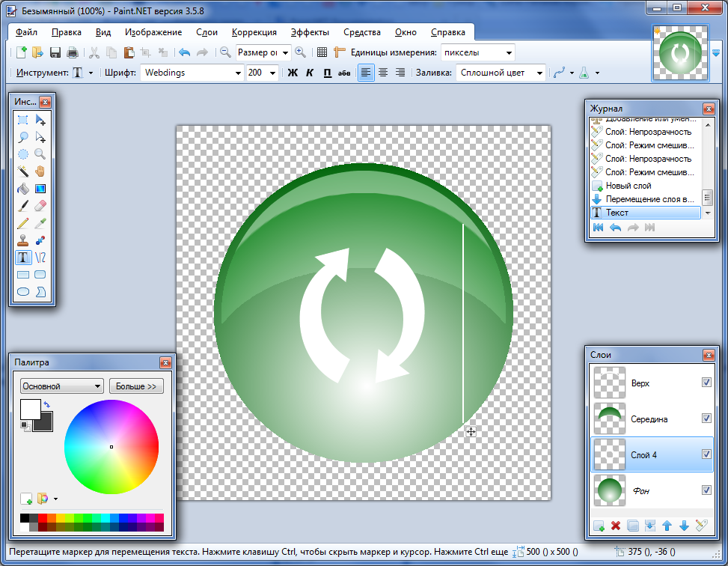728x566 pixels.
Task: Pick red from the palette strip
Action: point(42,518)
